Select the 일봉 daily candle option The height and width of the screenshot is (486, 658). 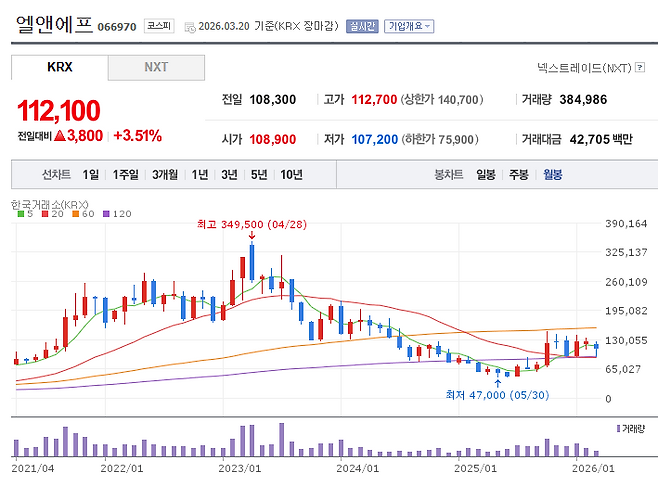(x=486, y=174)
